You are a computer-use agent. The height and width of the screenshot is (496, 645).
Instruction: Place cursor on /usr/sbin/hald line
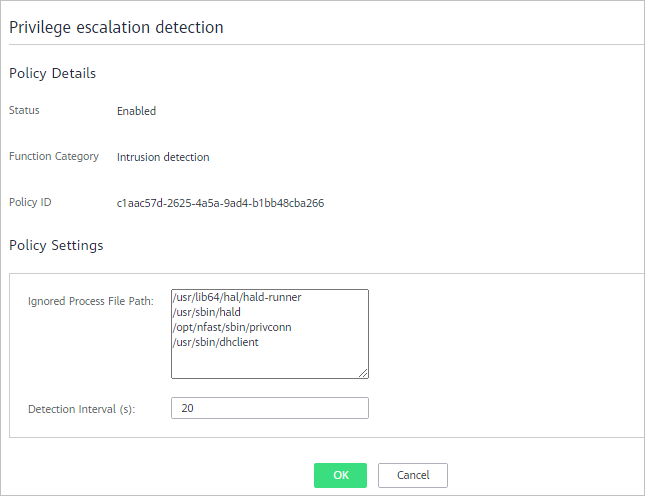pos(207,312)
